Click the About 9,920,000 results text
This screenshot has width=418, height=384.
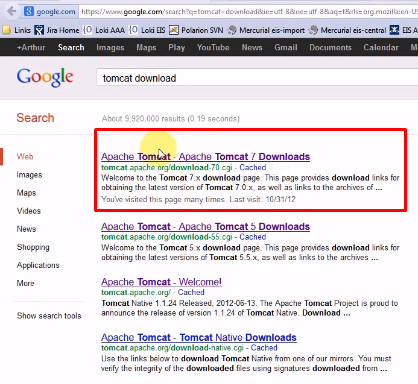click(171, 119)
